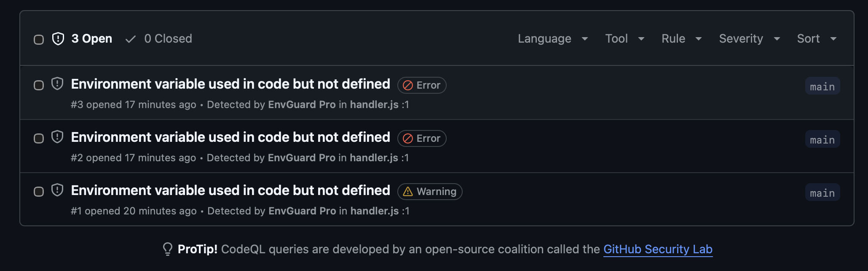The image size is (868, 271).
Task: Click the Error severity badge on alert #3
Action: [421, 85]
